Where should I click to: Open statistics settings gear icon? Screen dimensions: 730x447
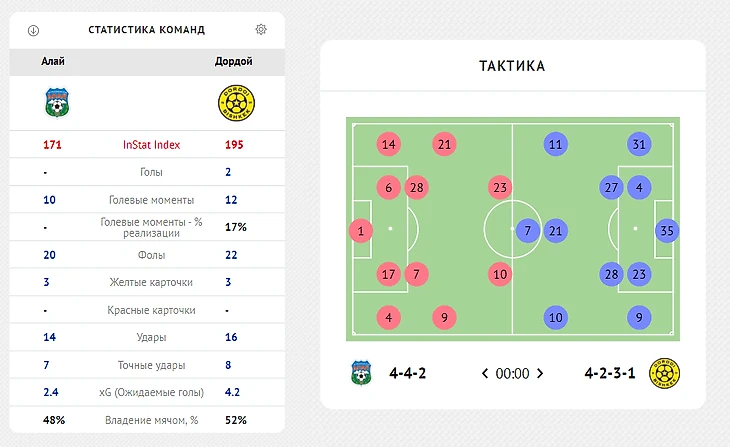(x=261, y=30)
